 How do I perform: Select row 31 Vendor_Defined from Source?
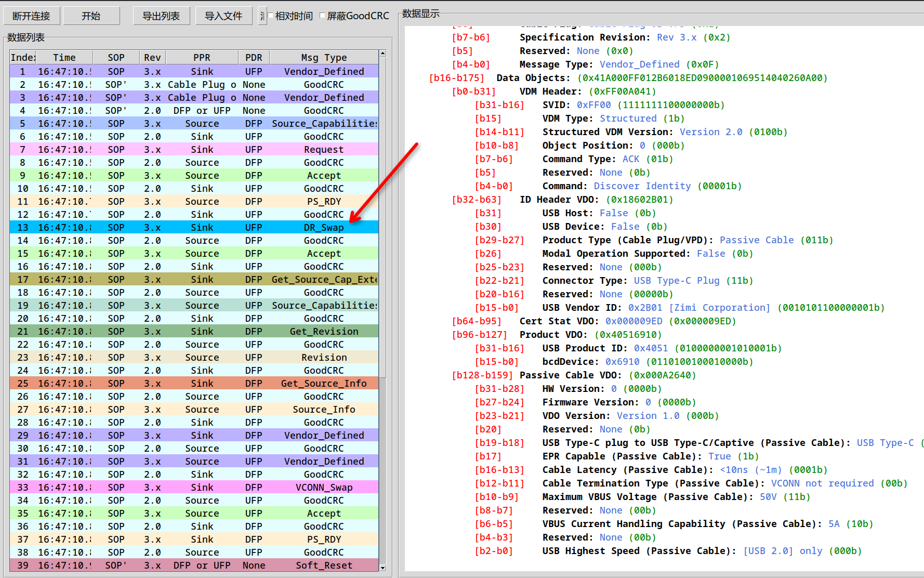pos(194,461)
